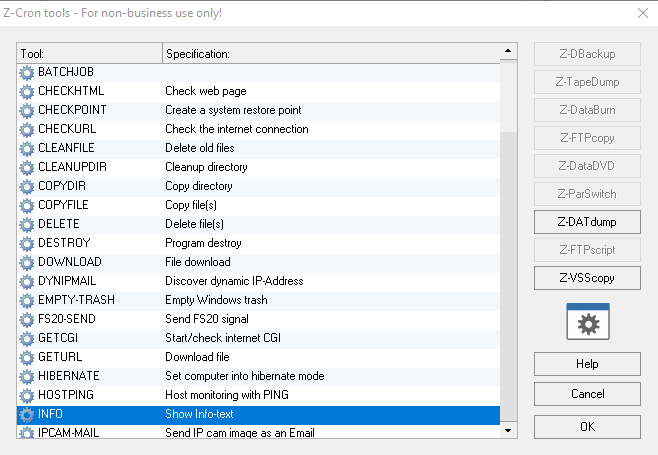This screenshot has height=455, width=658.
Task: Select the 'Cleanup directory' entry
Action: click(x=206, y=167)
